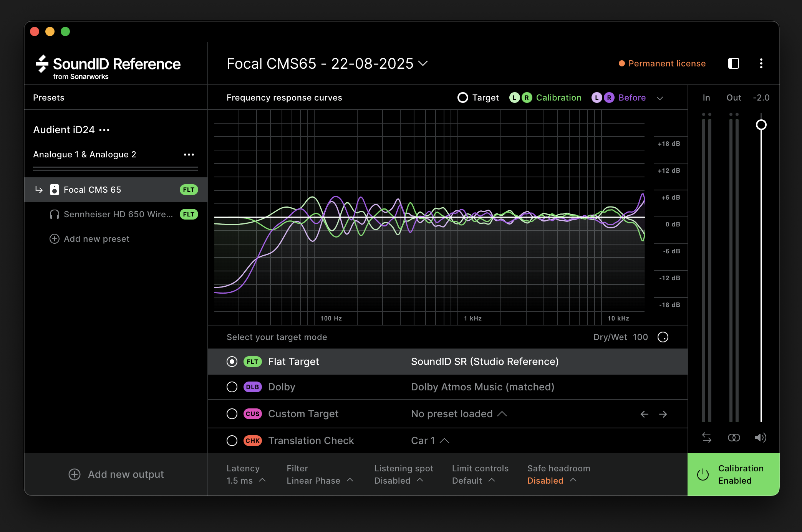
Task: Toggle the sidebar panel layout icon
Action: click(734, 63)
